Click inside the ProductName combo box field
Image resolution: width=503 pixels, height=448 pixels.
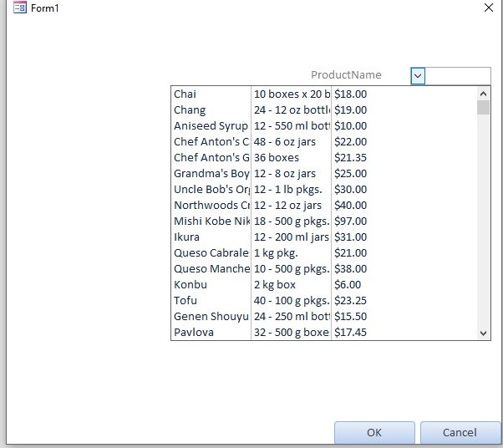(458, 76)
